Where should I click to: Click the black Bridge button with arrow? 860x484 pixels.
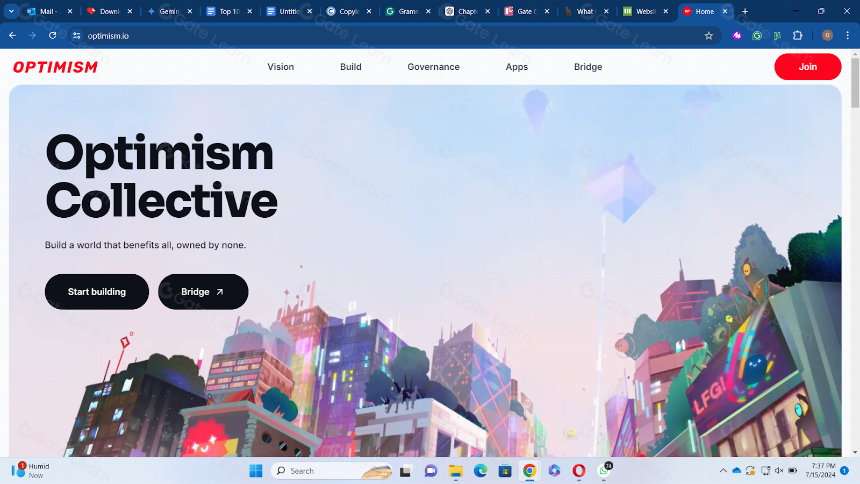pos(203,291)
